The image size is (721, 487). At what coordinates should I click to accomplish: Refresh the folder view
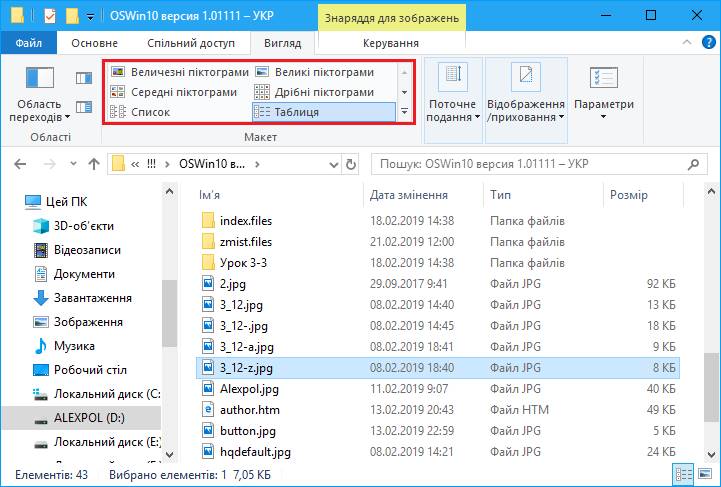pyautogui.click(x=351, y=164)
